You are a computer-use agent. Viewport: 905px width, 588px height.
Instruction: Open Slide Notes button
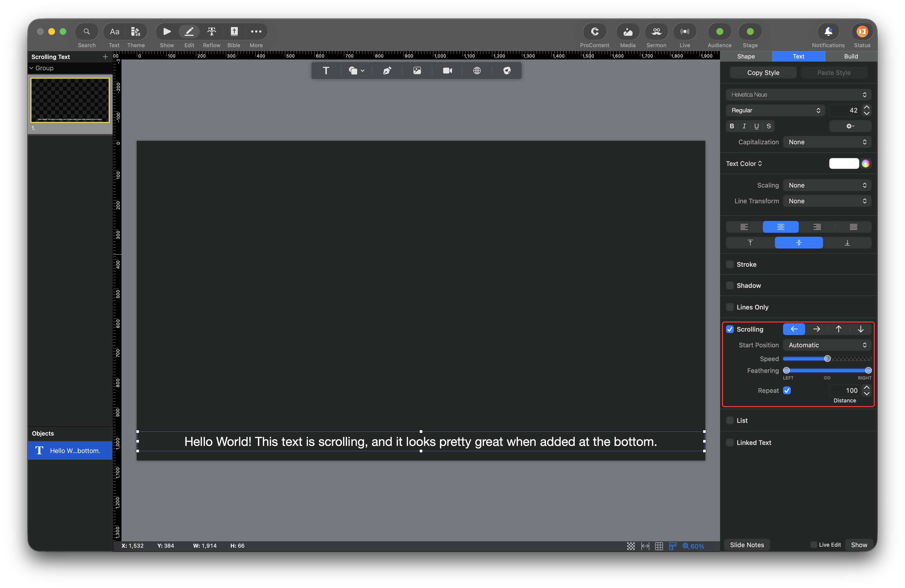(x=747, y=545)
